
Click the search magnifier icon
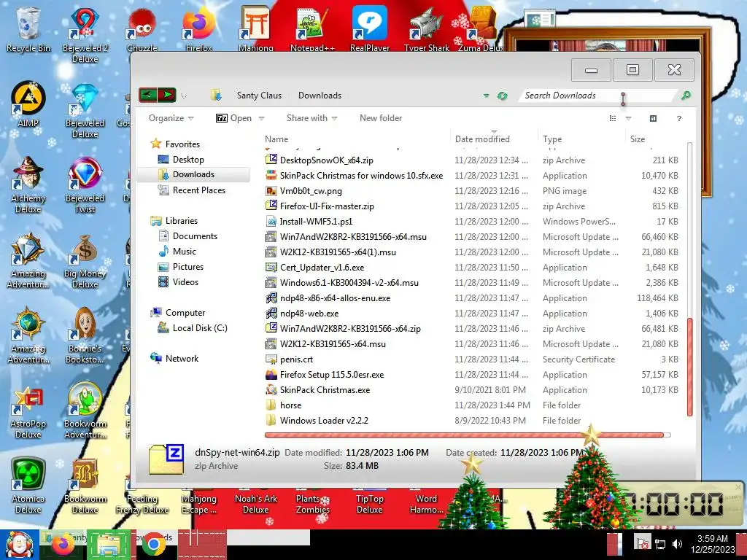[686, 96]
